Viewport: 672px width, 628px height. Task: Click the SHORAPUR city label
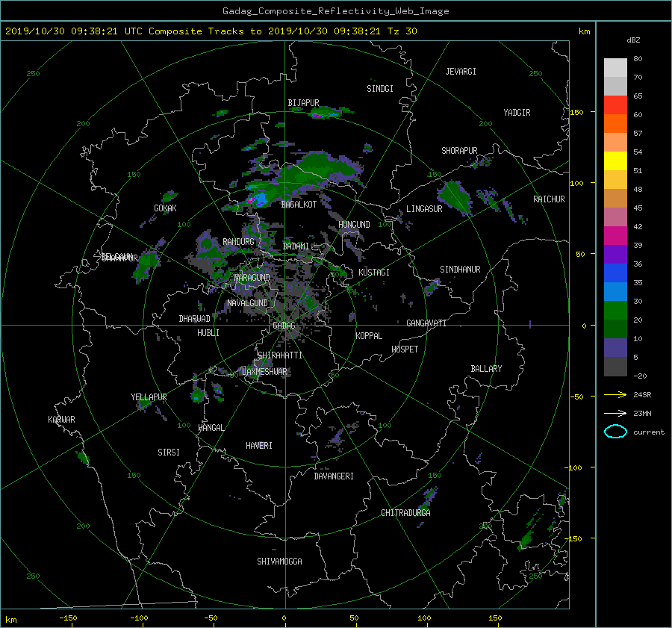pos(459,150)
